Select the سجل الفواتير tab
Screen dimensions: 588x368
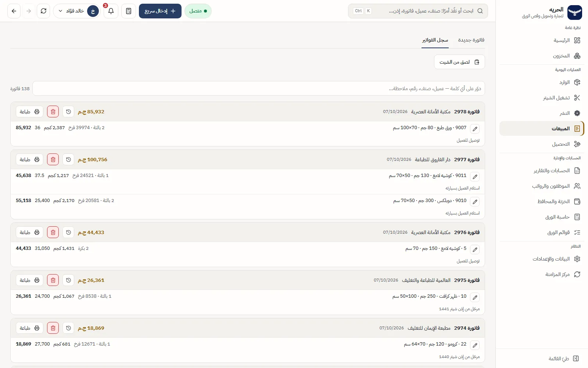[435, 40]
